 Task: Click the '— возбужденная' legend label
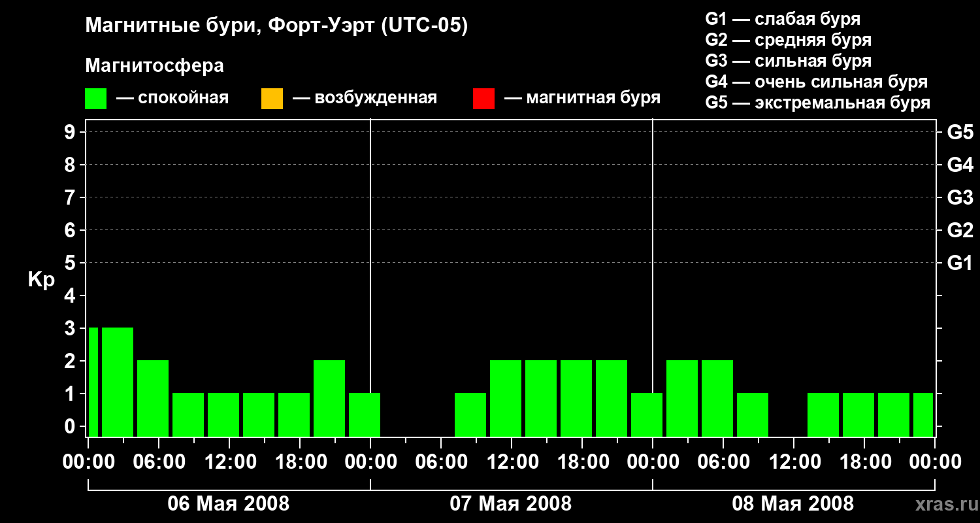[365, 98]
